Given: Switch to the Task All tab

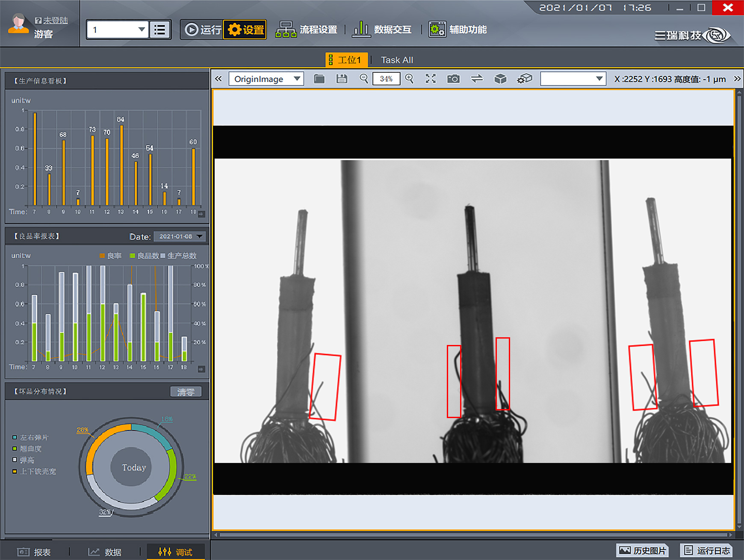Looking at the screenshot, I should click(x=397, y=60).
